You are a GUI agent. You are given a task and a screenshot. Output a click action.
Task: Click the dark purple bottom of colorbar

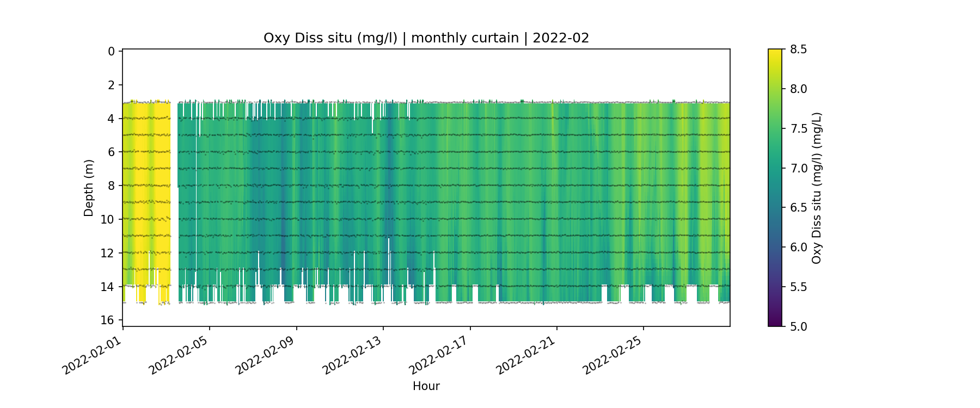[x=775, y=323]
